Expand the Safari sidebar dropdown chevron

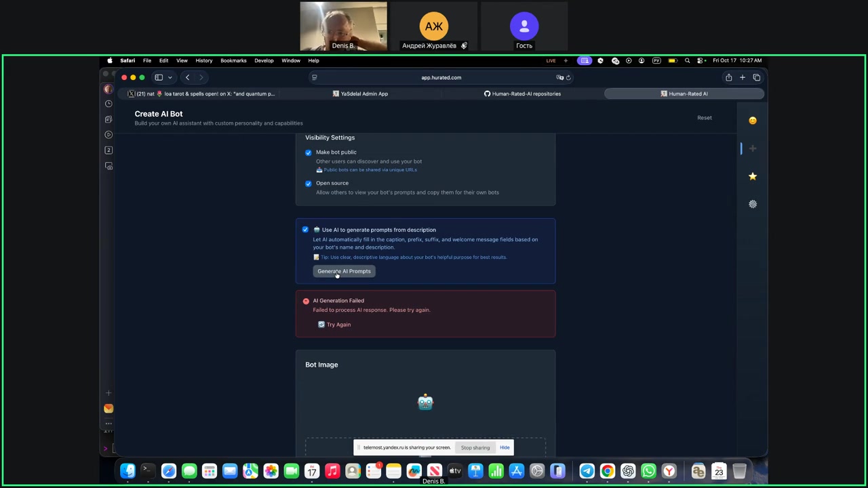click(170, 77)
